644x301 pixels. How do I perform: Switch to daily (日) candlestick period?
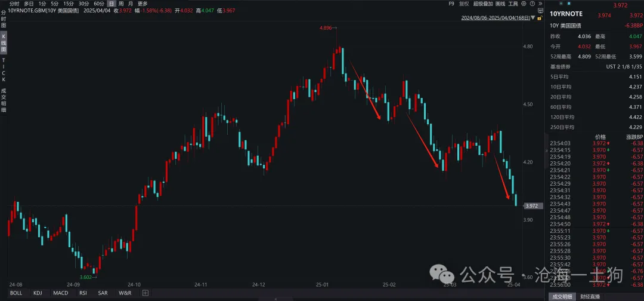(x=111, y=4)
